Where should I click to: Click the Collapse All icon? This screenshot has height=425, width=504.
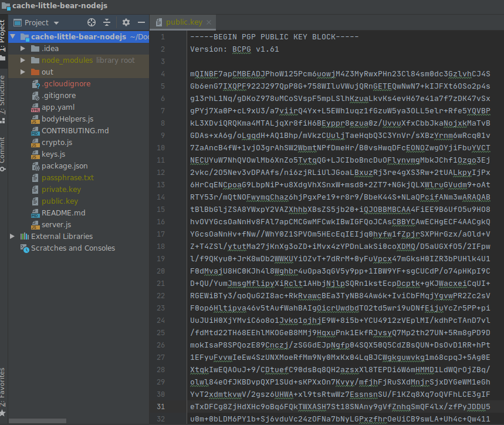pos(107,22)
